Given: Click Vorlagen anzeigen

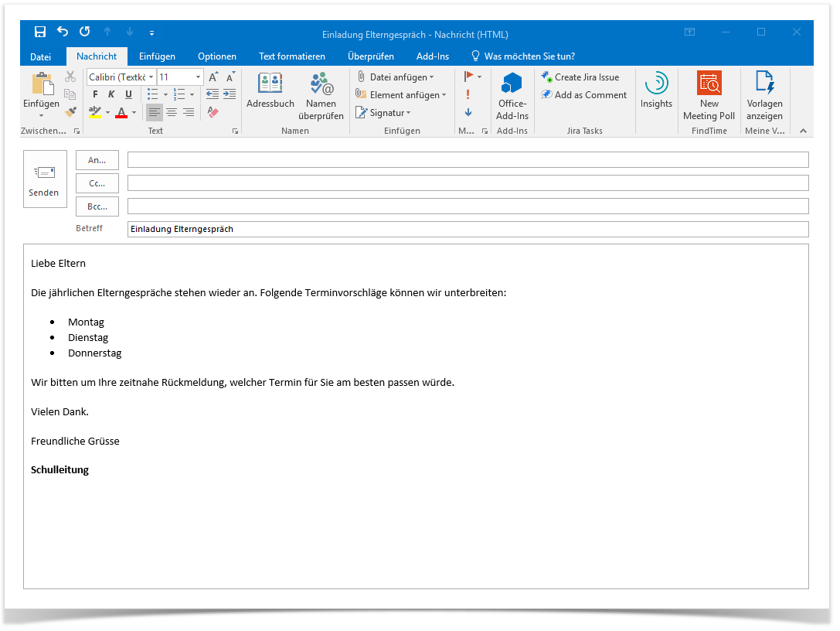Looking at the screenshot, I should point(764,97).
